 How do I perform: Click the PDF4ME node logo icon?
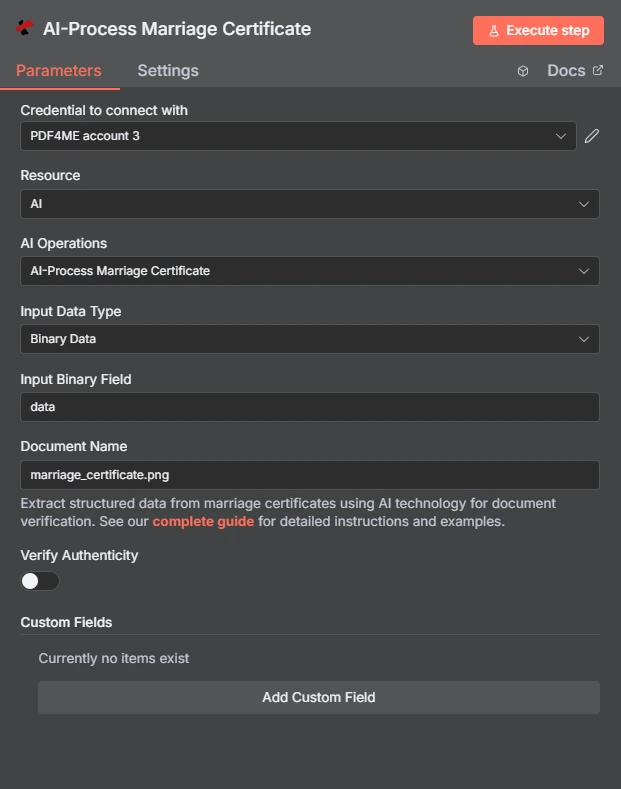25,28
